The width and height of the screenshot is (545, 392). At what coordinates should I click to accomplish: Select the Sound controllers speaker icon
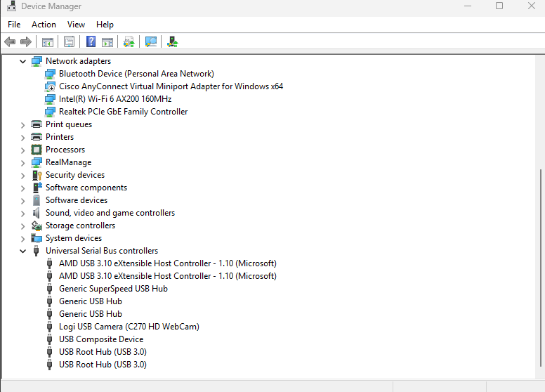point(36,213)
